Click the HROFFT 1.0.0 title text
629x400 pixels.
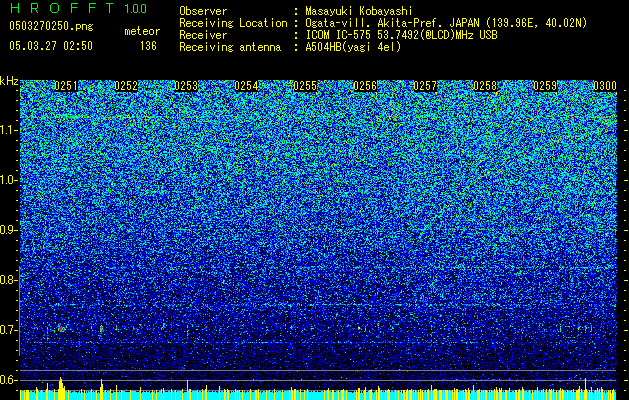point(78,8)
